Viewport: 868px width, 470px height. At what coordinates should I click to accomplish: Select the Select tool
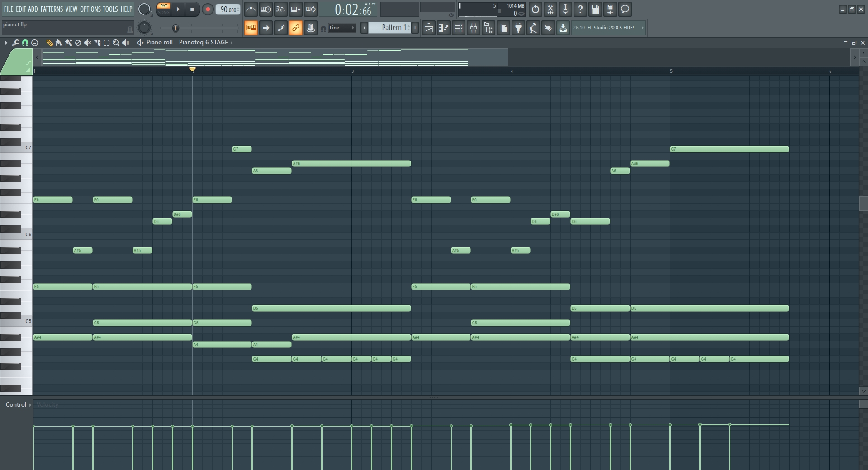106,43
